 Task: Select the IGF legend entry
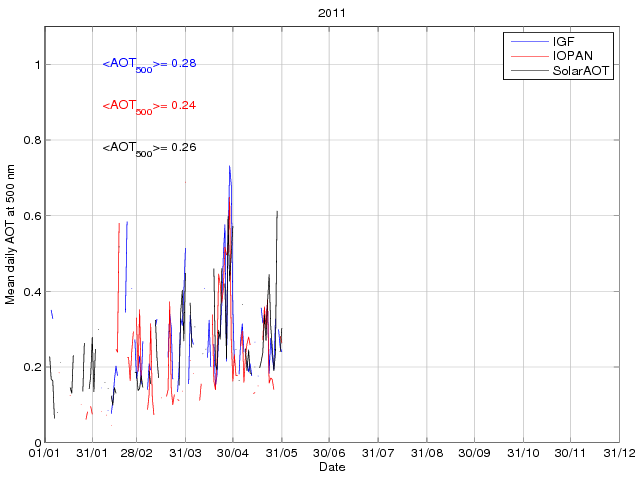click(566, 42)
